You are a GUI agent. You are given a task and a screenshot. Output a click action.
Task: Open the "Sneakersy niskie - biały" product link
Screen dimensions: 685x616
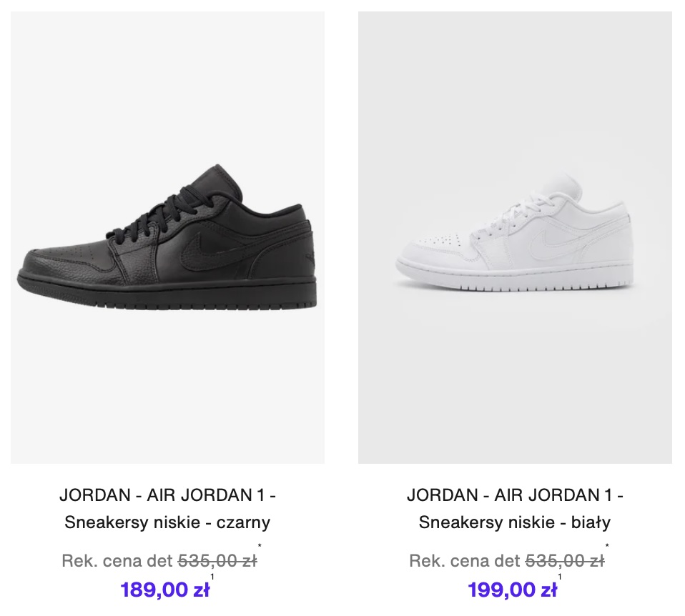pos(515,522)
